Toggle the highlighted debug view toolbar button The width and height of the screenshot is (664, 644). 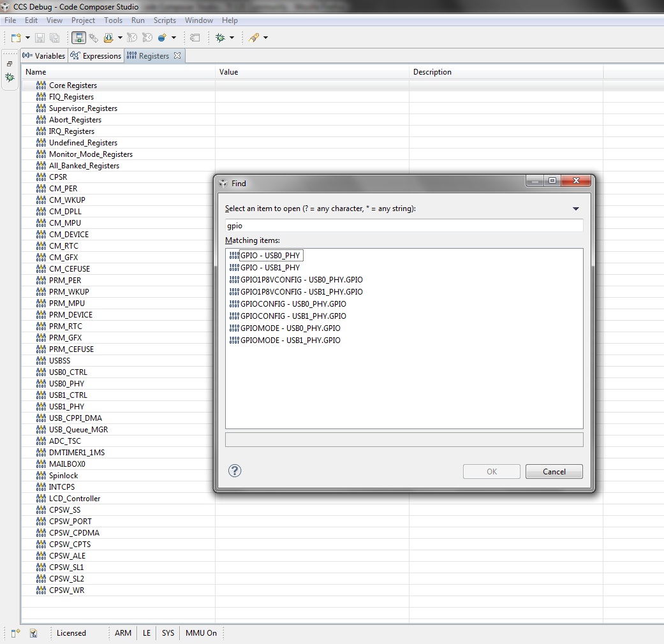[x=78, y=38]
